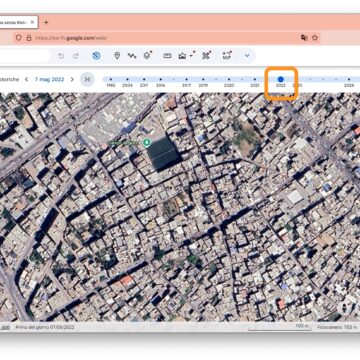
Task: Click the green map pin marker
Action: click(146, 143)
